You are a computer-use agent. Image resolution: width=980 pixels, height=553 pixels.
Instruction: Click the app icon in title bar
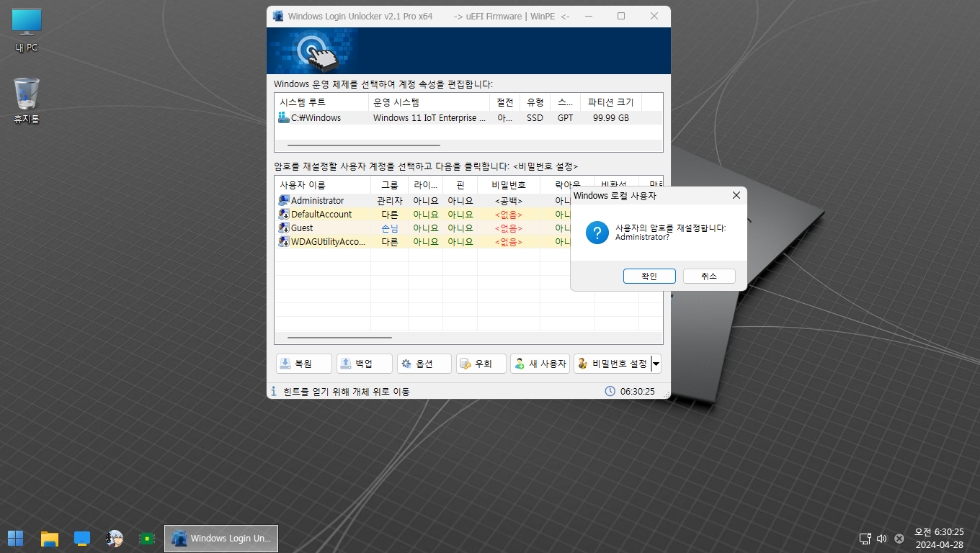click(x=278, y=16)
